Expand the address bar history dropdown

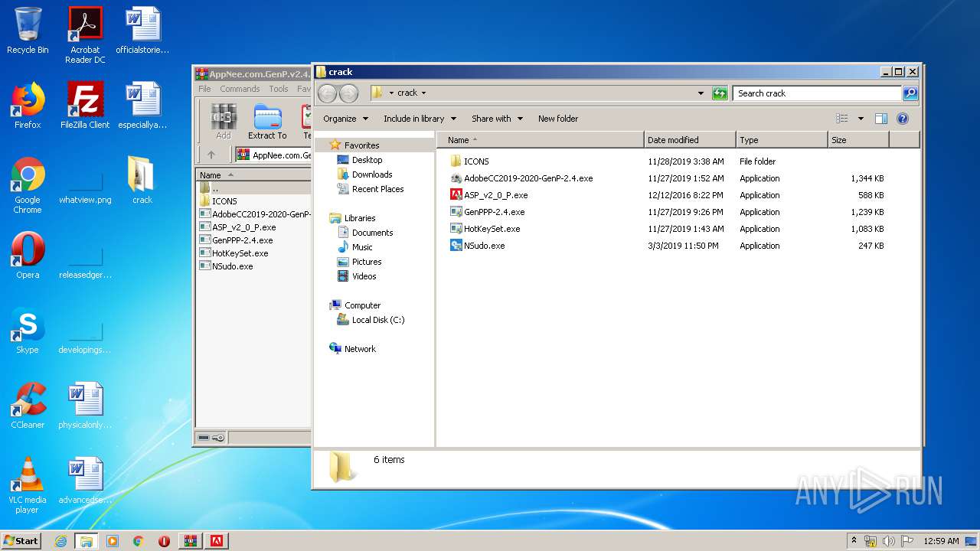coord(701,93)
